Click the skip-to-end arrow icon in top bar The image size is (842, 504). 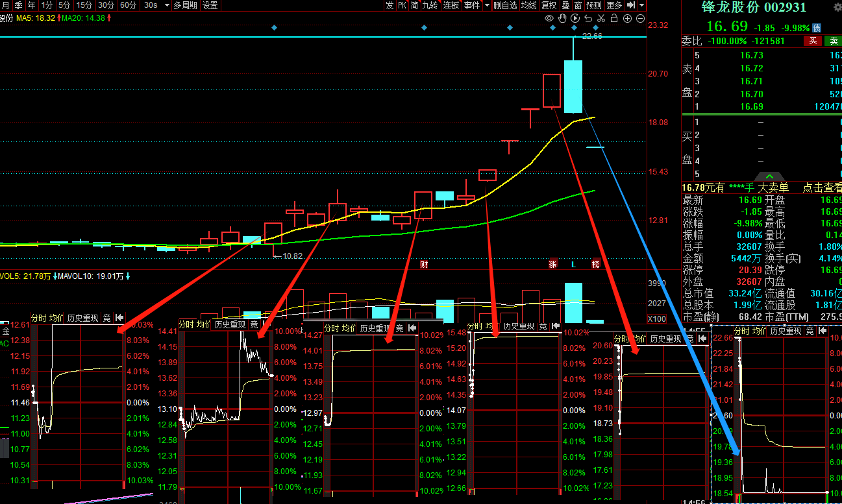pyautogui.click(x=630, y=5)
